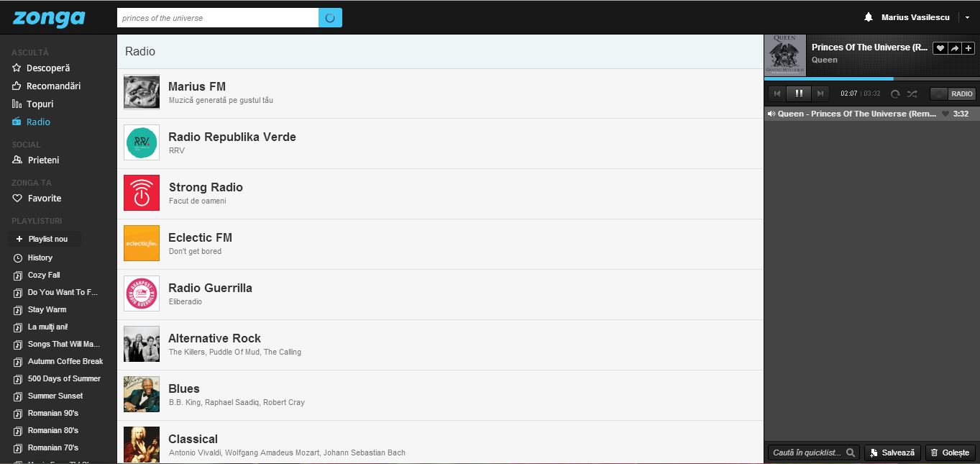980x464 pixels.
Task: Click the Queen album cover art
Action: point(787,55)
